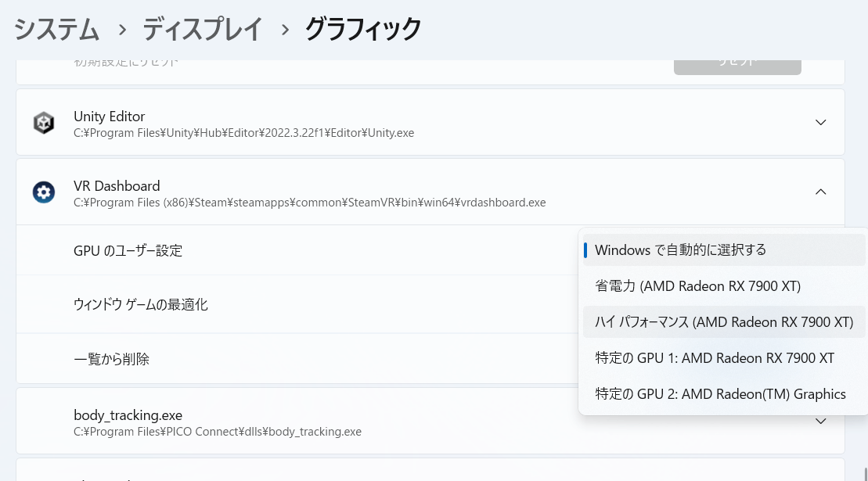
Task: Click the グラフィック page heading
Action: pos(363,30)
